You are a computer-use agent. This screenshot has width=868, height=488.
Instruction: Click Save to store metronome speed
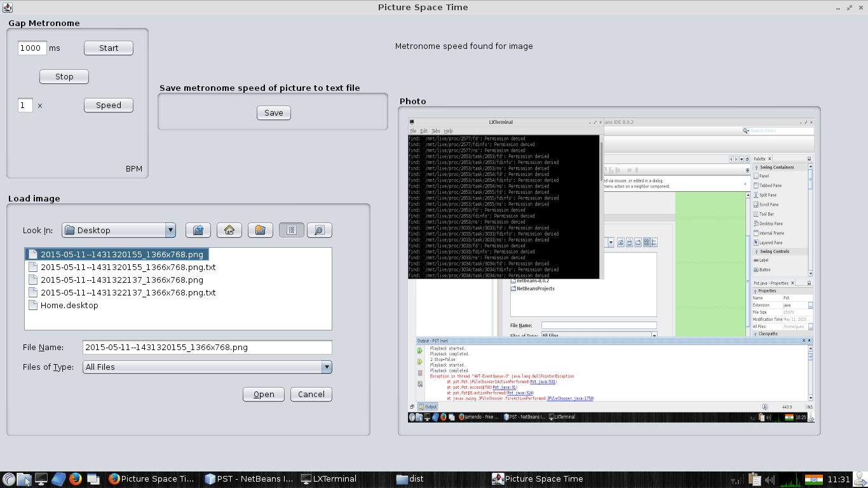(273, 112)
